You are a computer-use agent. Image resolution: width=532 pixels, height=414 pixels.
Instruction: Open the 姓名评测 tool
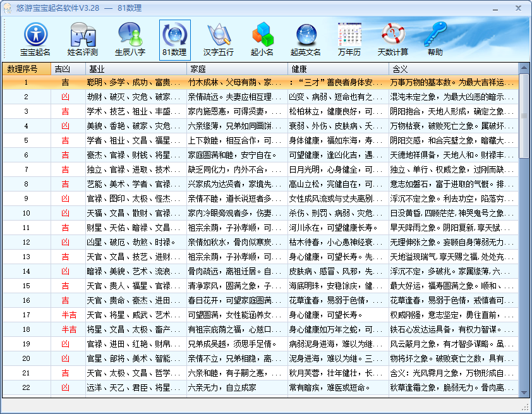click(x=82, y=39)
